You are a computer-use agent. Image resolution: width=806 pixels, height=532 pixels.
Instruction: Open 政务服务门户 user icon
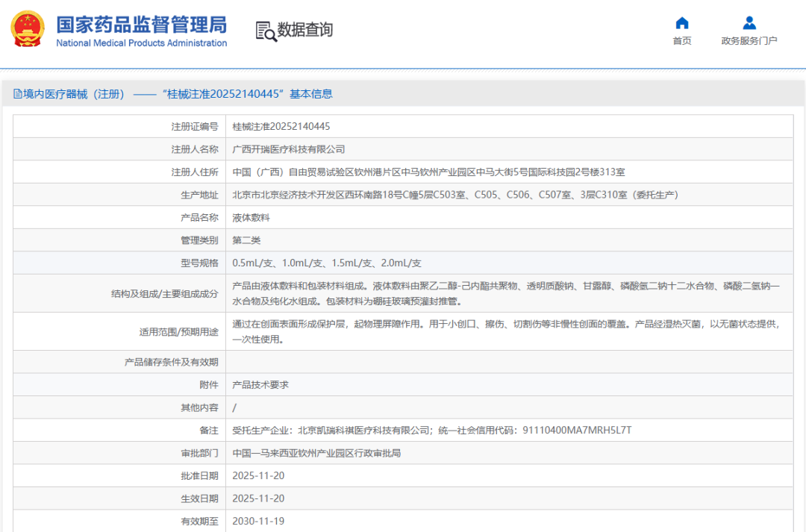point(749,23)
